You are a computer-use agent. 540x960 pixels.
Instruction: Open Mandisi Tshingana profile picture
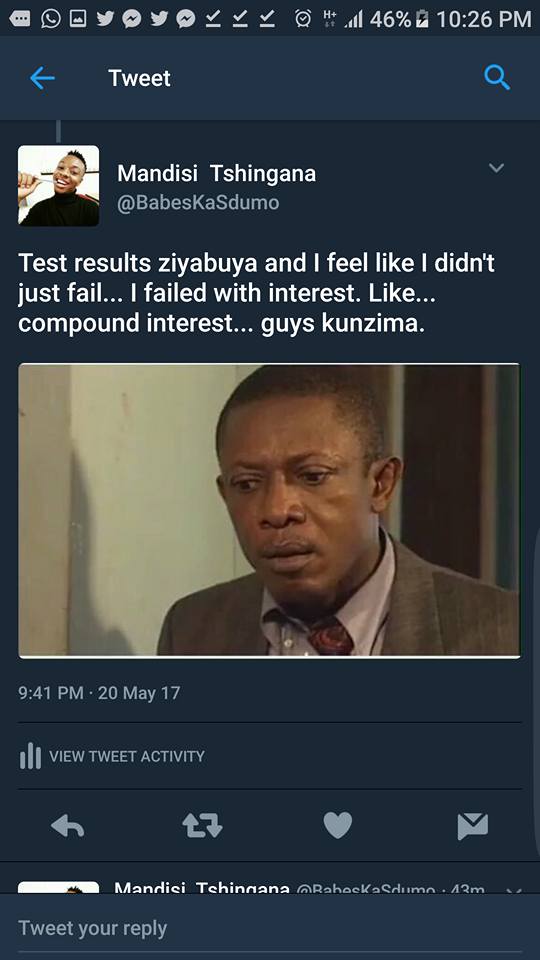58,186
